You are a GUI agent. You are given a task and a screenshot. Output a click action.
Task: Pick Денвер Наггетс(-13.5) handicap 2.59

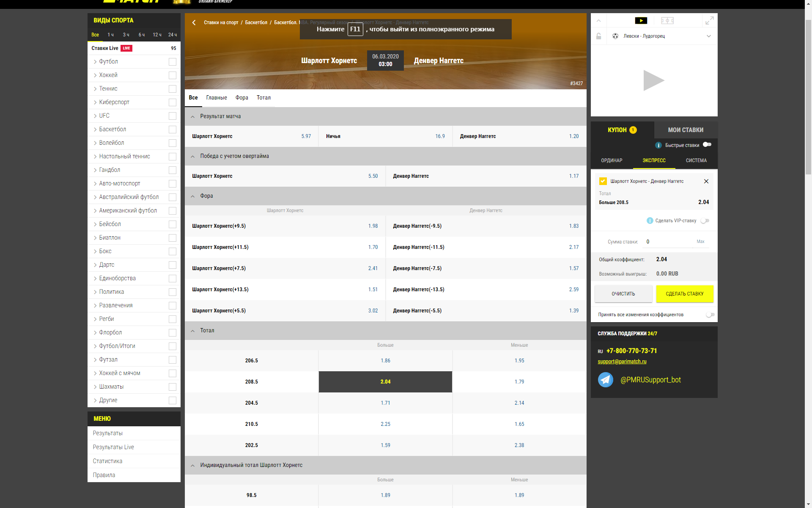pyautogui.click(x=486, y=290)
